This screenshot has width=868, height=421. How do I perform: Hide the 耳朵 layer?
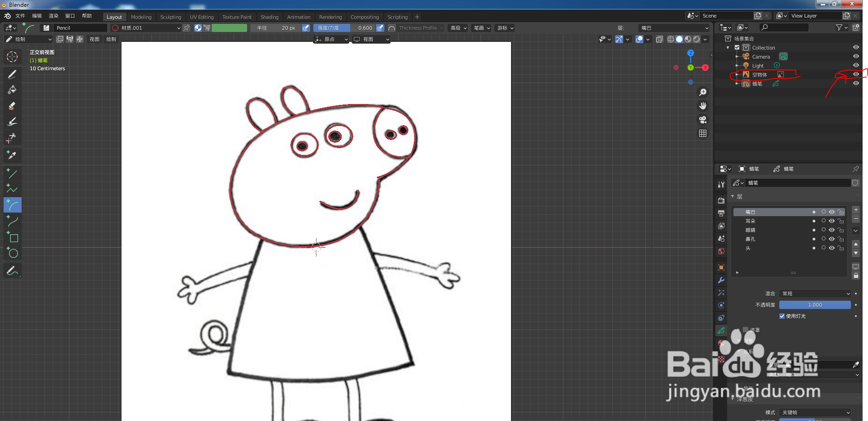point(832,221)
